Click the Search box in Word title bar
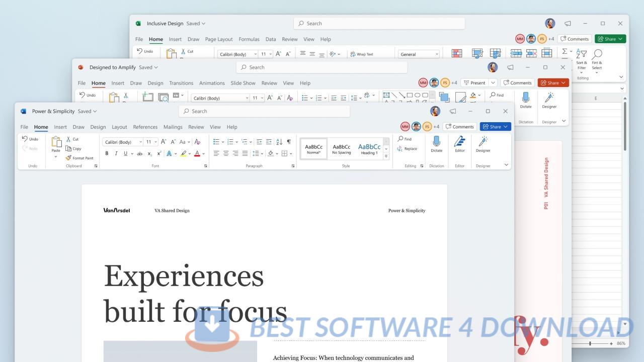644x362 pixels. point(264,111)
